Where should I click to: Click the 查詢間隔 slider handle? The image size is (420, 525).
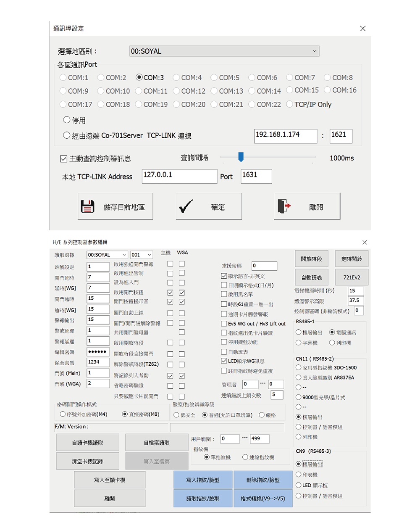(241, 157)
